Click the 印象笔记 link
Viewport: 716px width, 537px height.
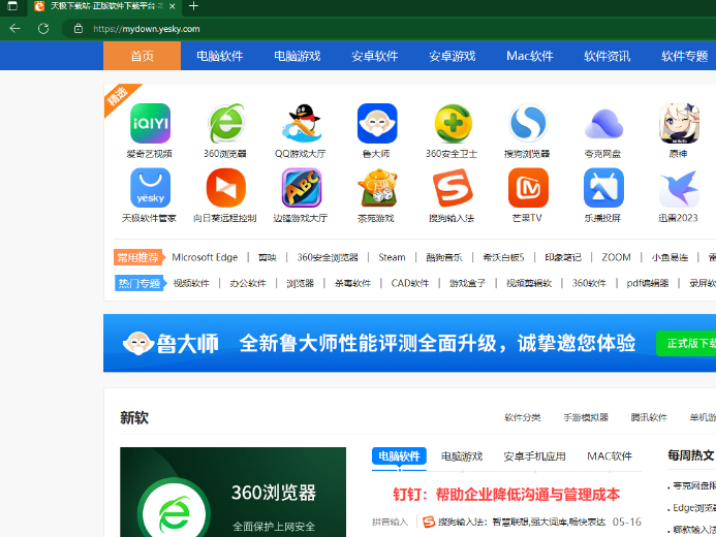(563, 257)
